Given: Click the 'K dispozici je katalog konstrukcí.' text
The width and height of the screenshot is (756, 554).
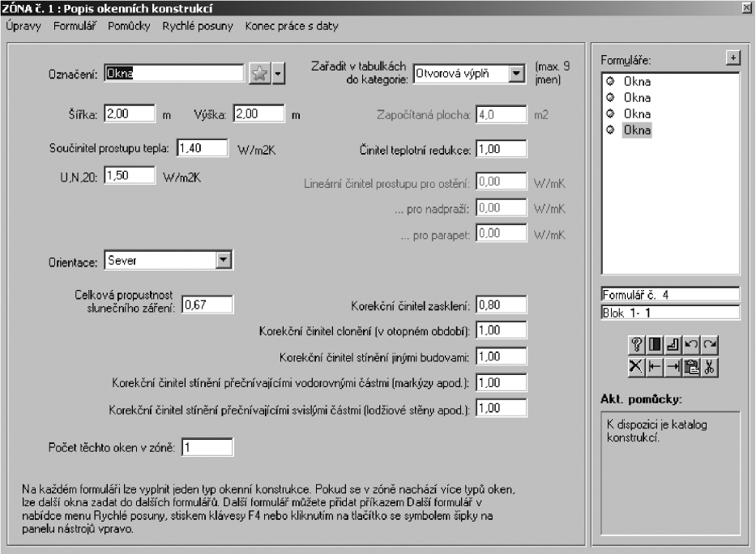Looking at the screenshot, I should (x=656, y=431).
